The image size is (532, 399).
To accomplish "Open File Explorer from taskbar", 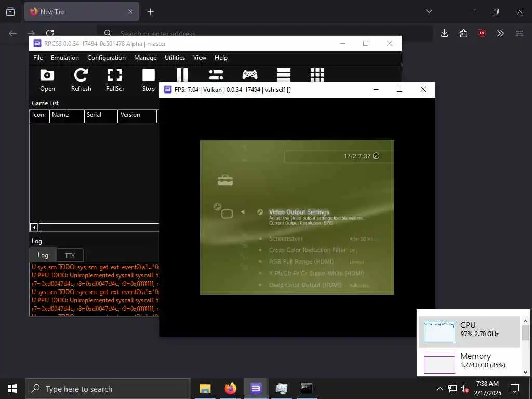I will [205, 389].
